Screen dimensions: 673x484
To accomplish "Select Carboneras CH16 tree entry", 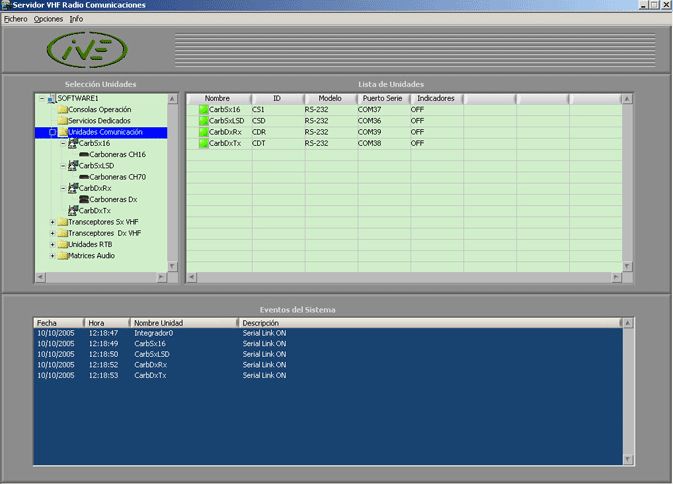I will (x=118, y=154).
